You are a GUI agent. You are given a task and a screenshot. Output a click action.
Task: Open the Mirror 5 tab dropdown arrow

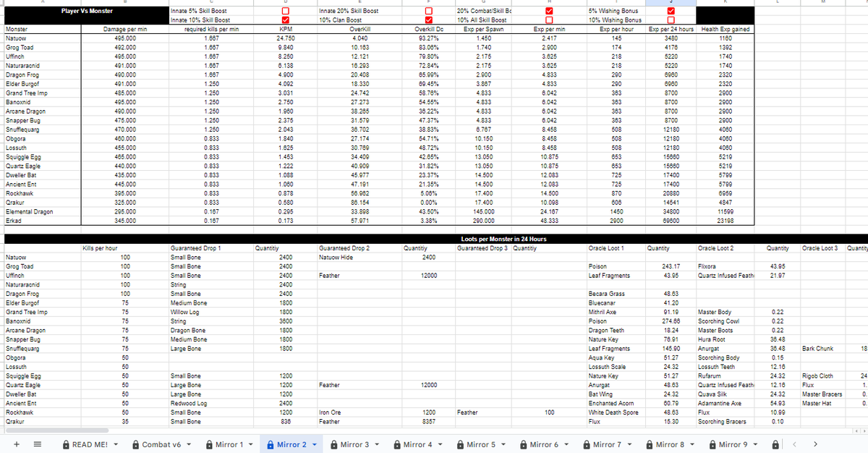click(505, 444)
